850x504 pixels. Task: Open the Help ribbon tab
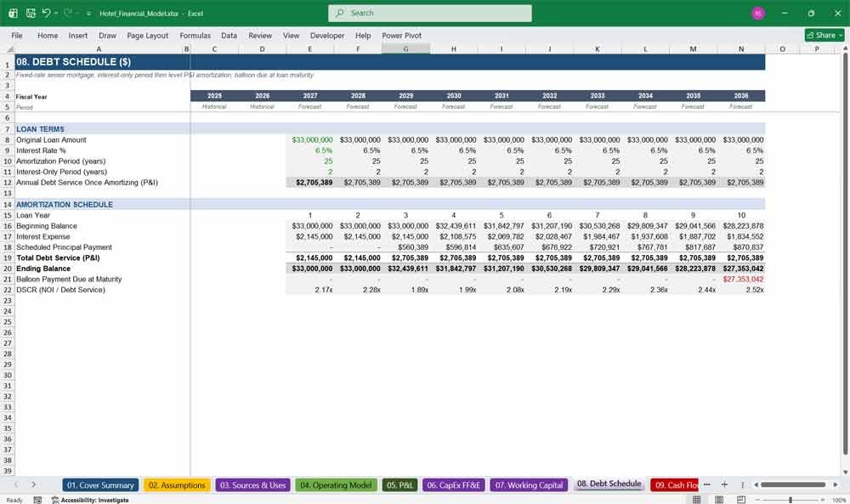coord(363,35)
